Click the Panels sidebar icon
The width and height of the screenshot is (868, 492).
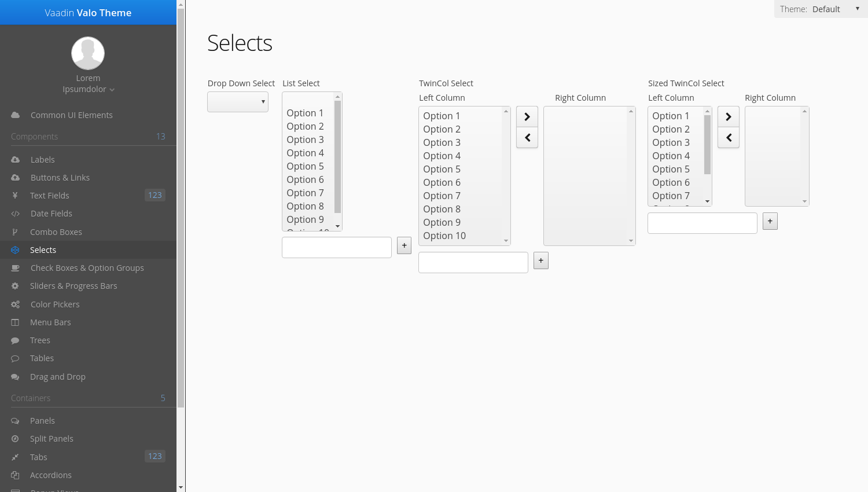click(15, 421)
